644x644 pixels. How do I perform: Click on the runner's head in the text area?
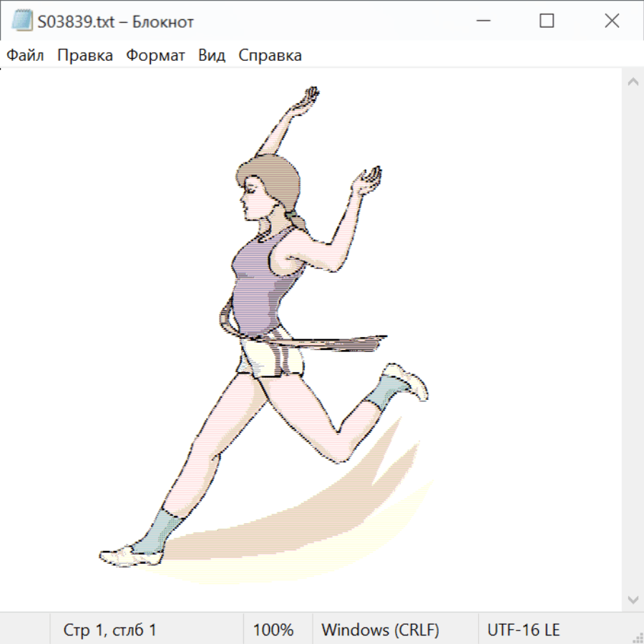click(268, 186)
